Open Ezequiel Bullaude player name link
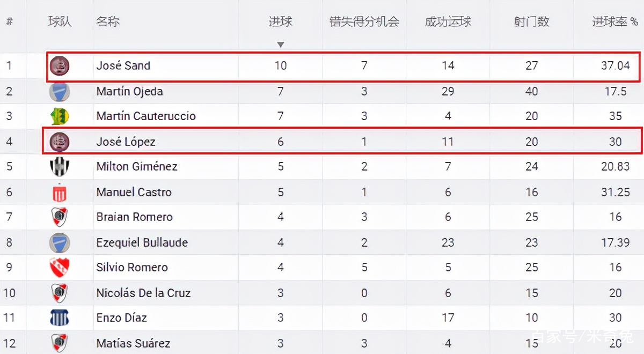644x354 pixels. point(142,242)
